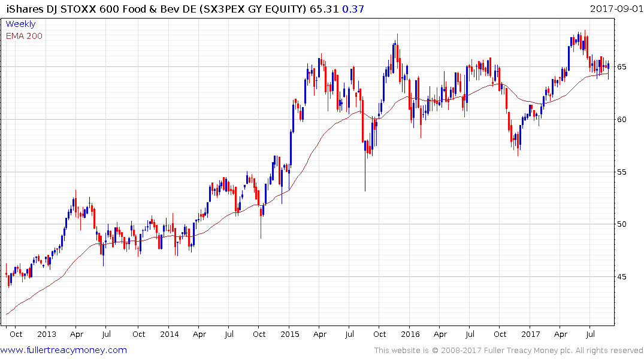
Task: Click the 50 price axis label
Action: [621, 224]
